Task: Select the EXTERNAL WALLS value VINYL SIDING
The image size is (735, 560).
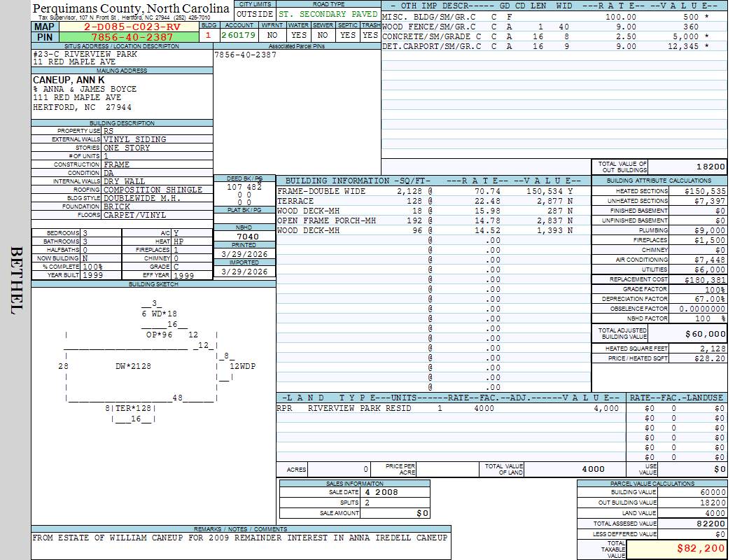Action: click(x=135, y=139)
